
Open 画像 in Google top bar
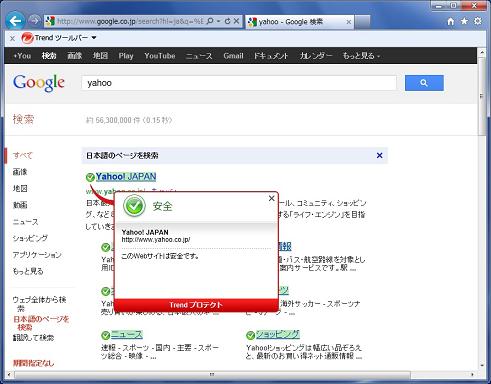point(75,56)
